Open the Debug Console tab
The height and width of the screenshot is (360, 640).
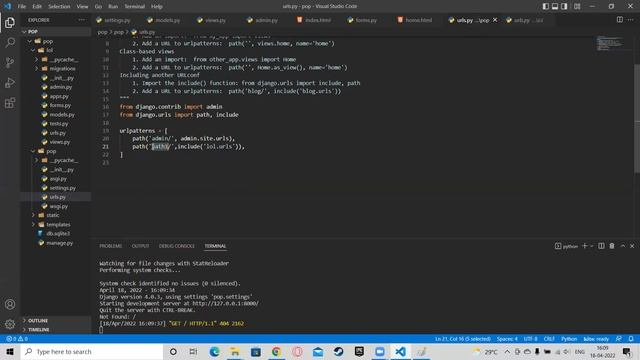[176, 246]
